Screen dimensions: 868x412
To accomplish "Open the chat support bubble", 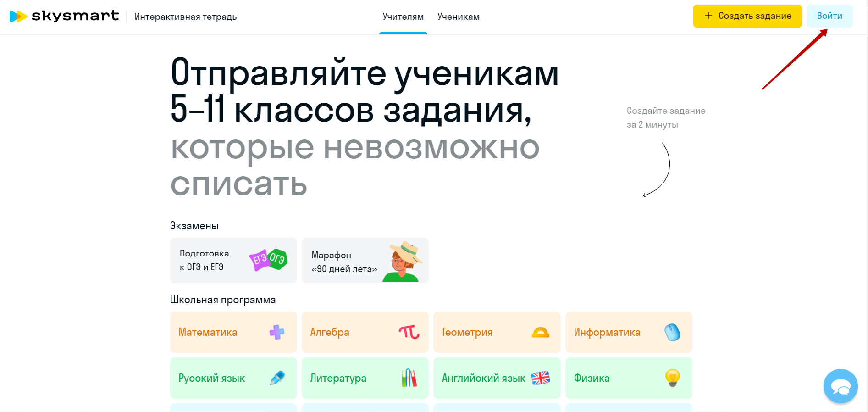I will tap(840, 386).
